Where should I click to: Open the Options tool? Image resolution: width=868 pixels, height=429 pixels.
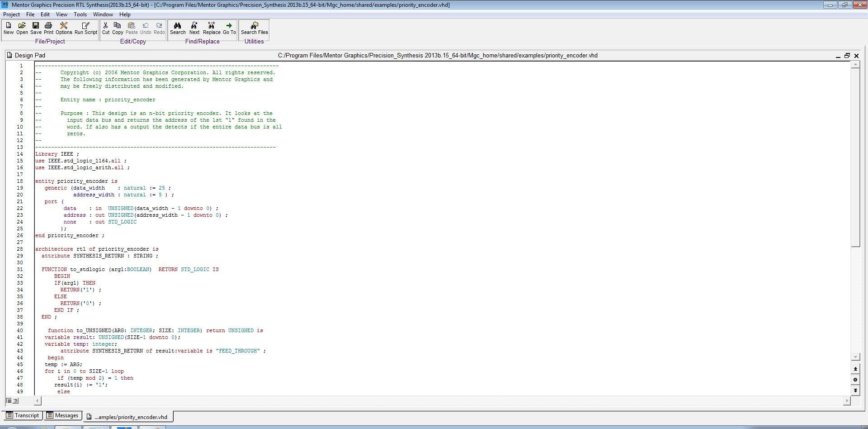[x=64, y=29]
